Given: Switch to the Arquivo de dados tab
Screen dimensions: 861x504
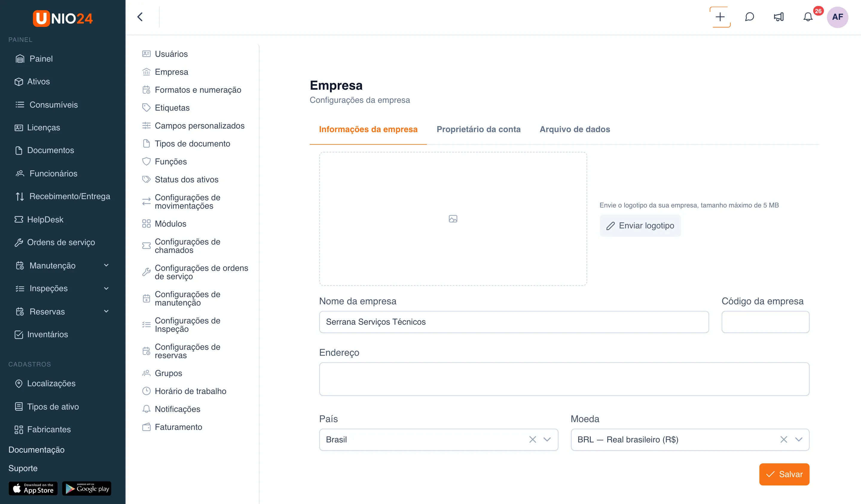Looking at the screenshot, I should tap(575, 129).
